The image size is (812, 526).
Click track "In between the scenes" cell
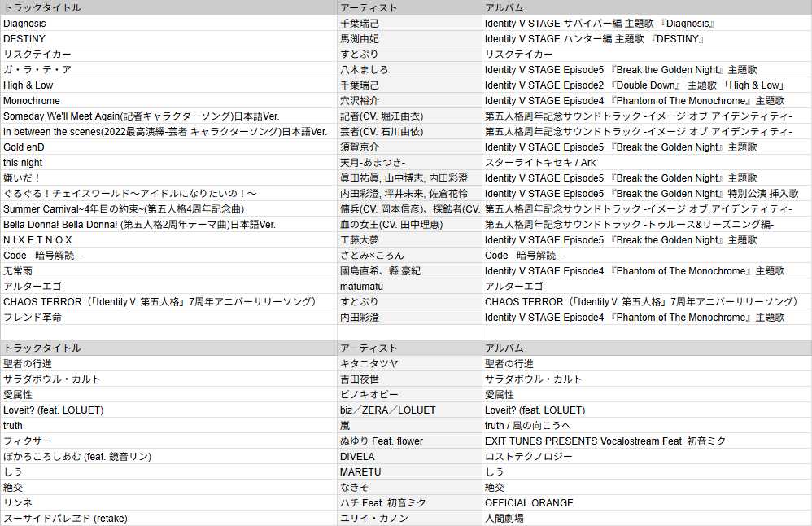(x=168, y=132)
